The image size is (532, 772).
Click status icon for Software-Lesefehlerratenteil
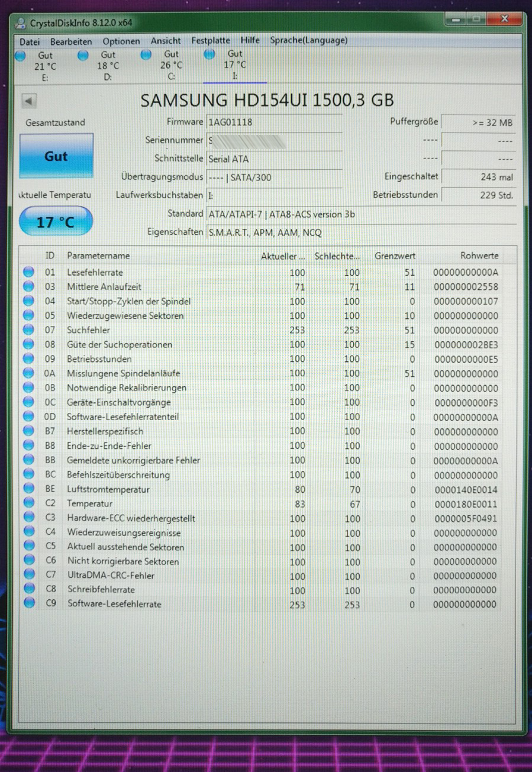click(x=28, y=416)
